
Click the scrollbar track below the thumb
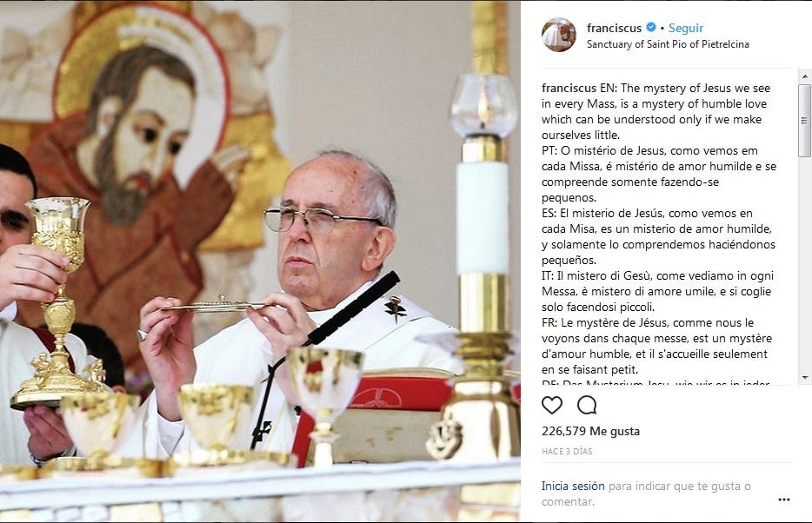click(x=804, y=264)
